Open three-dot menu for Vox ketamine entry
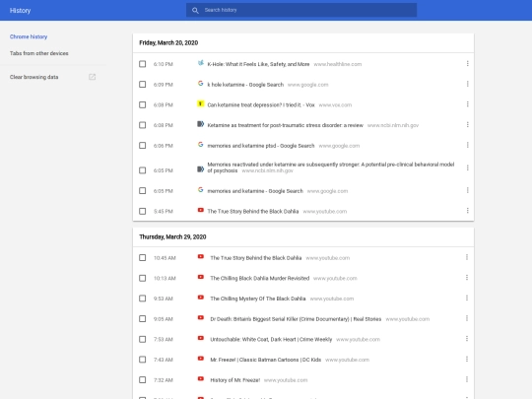532x399 pixels. 468,104
